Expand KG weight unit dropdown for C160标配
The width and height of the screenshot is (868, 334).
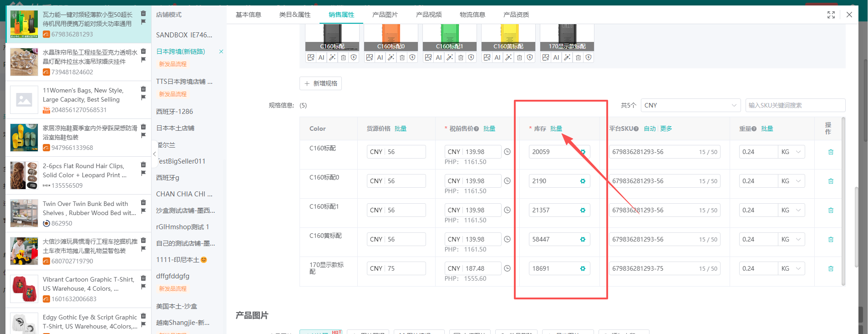[x=792, y=152]
